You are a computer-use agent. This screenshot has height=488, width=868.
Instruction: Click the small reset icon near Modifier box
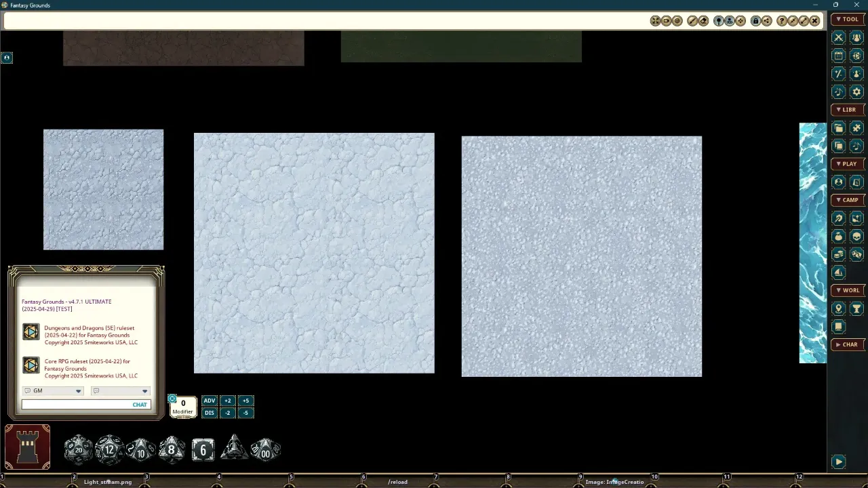(172, 399)
